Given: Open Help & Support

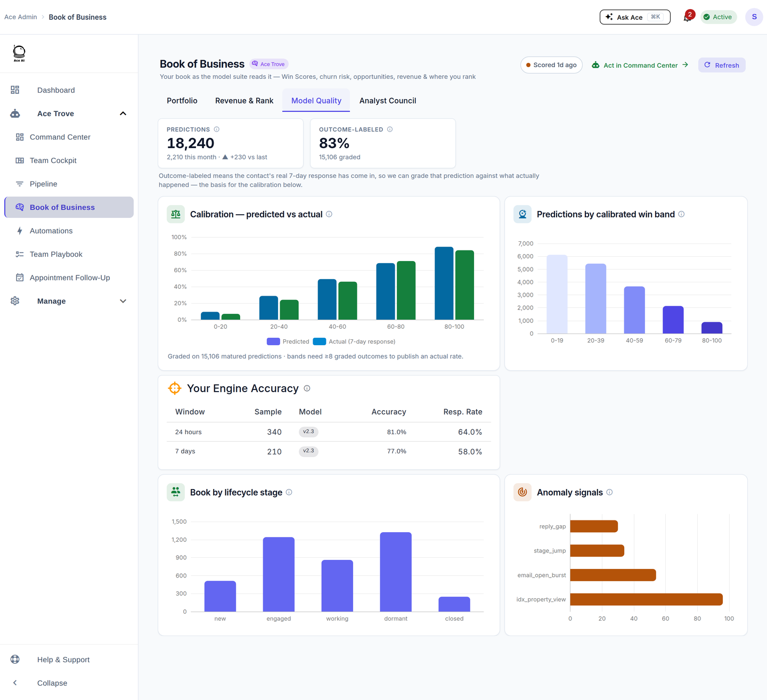Looking at the screenshot, I should 69,660.
